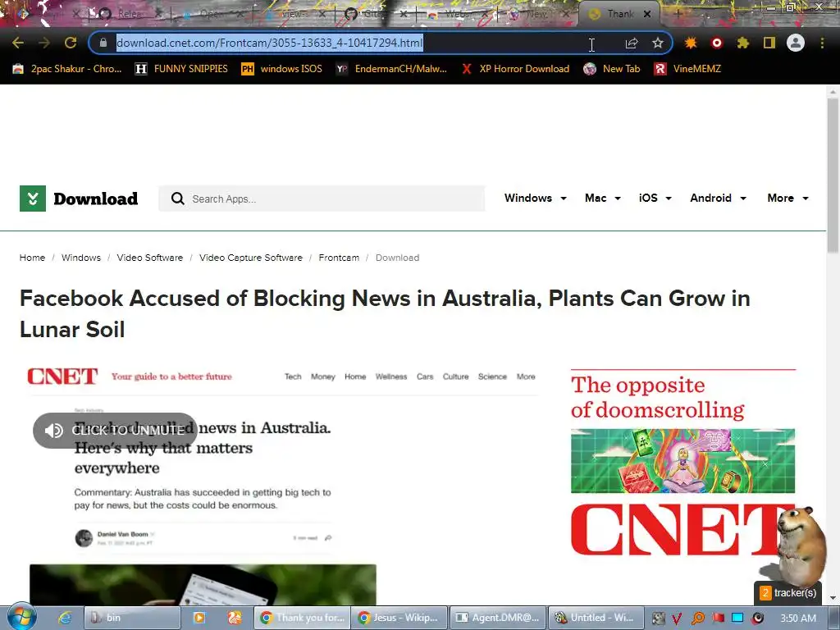The height and width of the screenshot is (630, 840).
Task: Click the magnifier icon in Search Apps
Action: pyautogui.click(x=177, y=199)
